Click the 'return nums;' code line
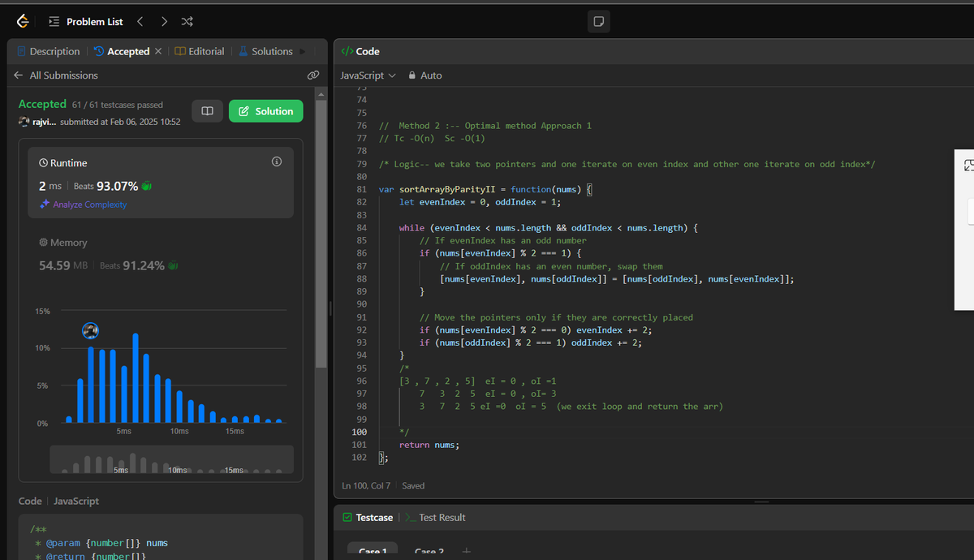The image size is (974, 560). [429, 445]
